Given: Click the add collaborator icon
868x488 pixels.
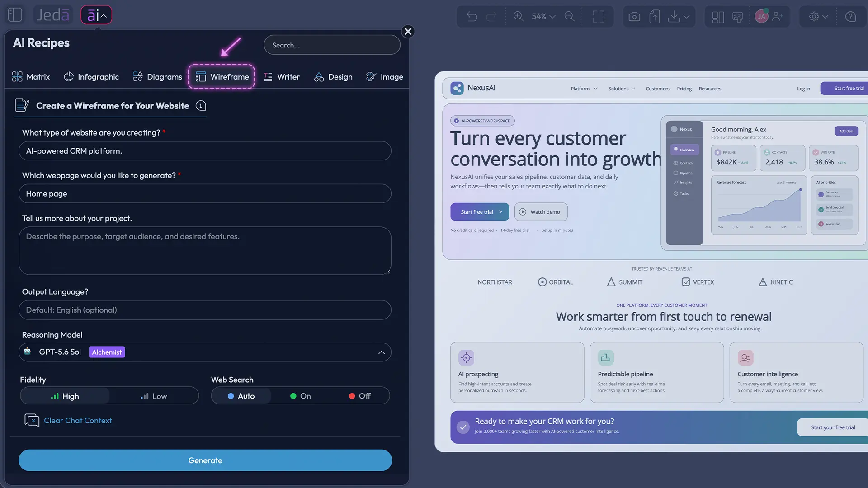Looking at the screenshot, I should [778, 17].
